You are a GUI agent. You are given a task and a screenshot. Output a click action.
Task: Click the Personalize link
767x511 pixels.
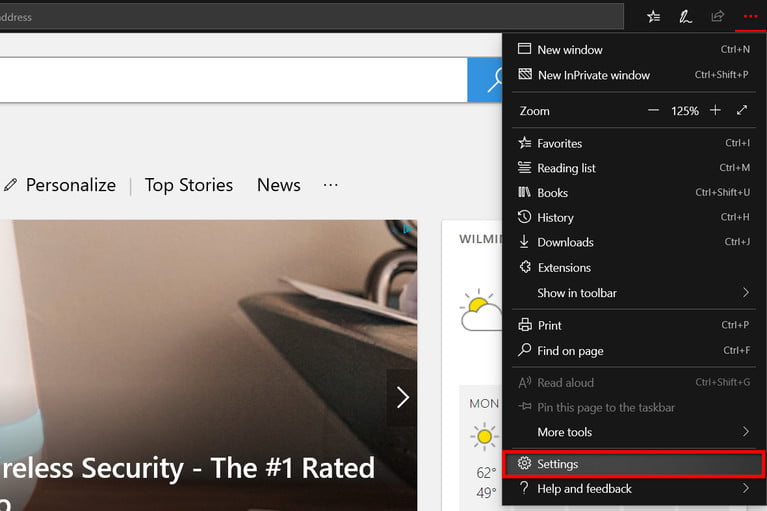coord(71,185)
